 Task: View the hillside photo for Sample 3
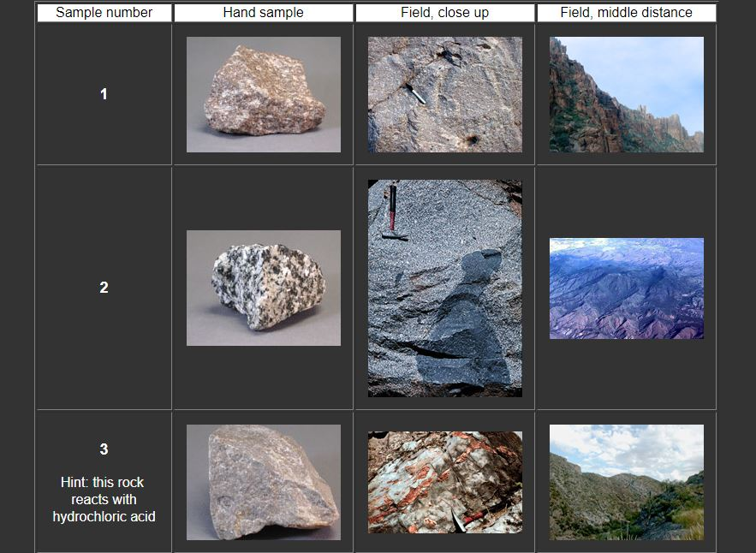625,482
